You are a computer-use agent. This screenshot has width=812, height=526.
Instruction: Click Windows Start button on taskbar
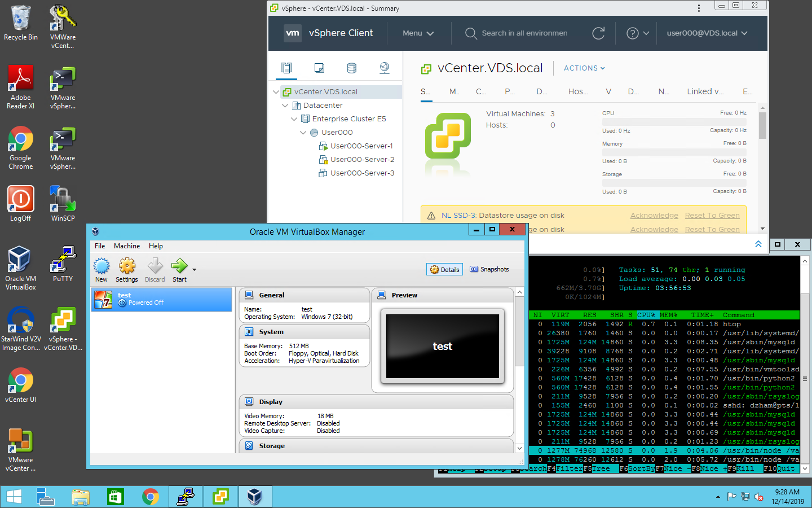[14, 497]
